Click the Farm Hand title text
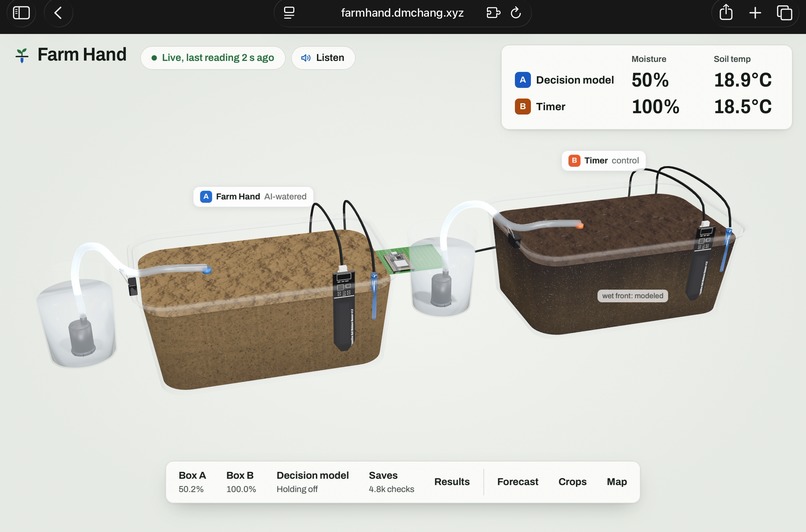The image size is (806, 532). point(82,54)
